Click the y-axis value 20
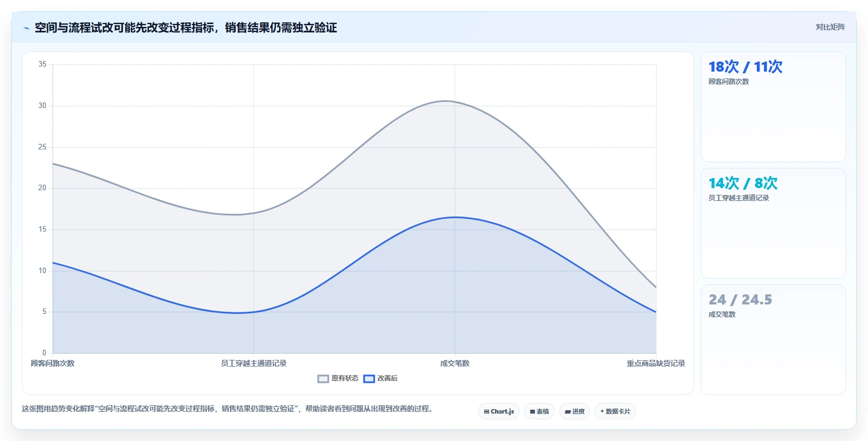This screenshot has width=868, height=441. click(x=43, y=188)
